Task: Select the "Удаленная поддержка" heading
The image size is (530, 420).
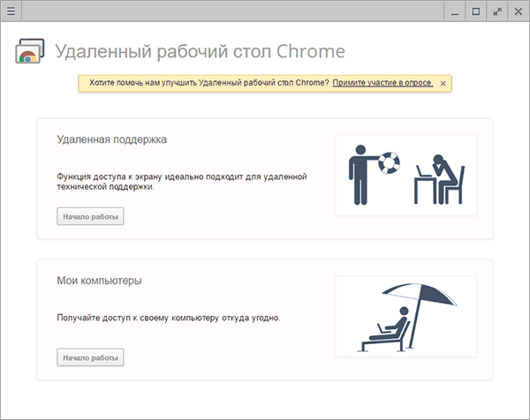Action: 111,139
